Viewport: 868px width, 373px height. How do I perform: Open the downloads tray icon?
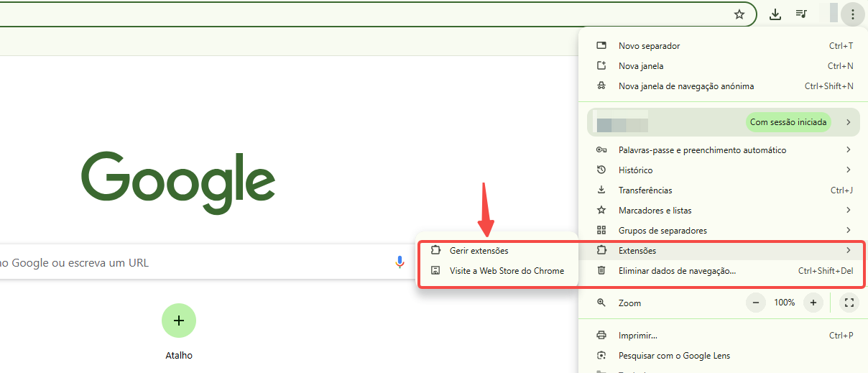(775, 14)
